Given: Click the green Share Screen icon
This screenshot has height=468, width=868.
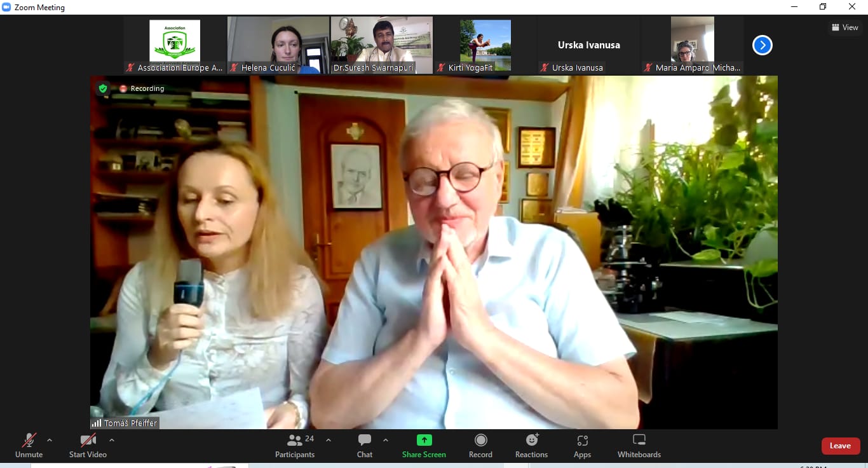Looking at the screenshot, I should point(424,440).
